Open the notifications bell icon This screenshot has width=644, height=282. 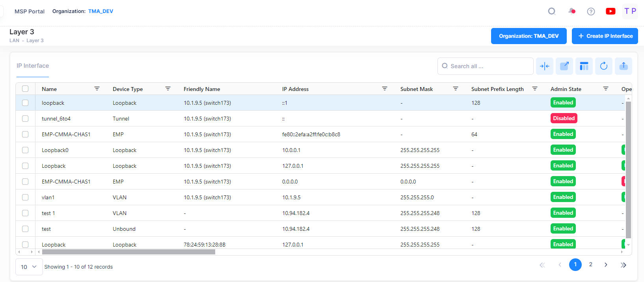[571, 11]
